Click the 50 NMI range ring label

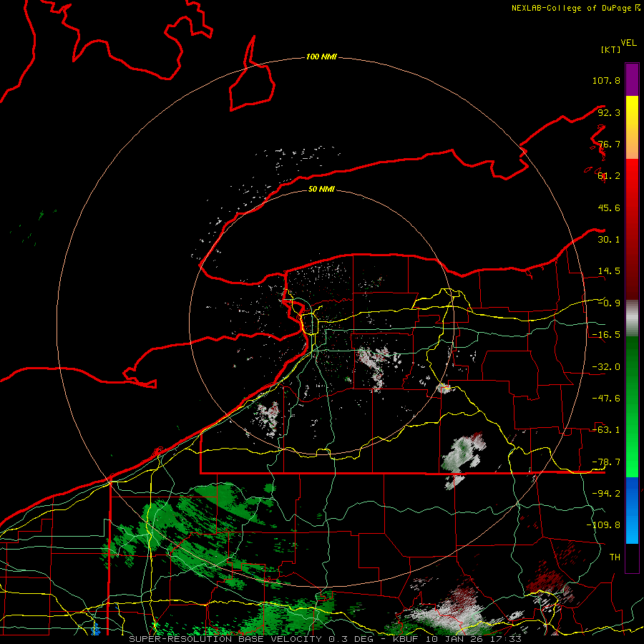[x=321, y=189]
